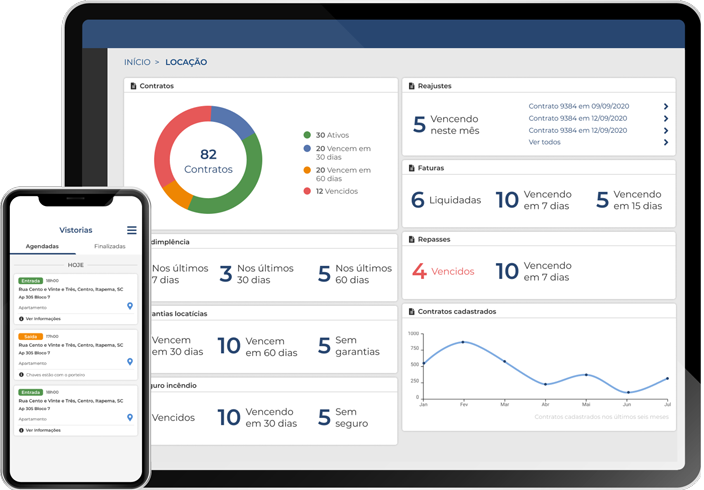The image size is (704, 490).
Task: Click the green segment of the donut chart
Action: coord(245,180)
